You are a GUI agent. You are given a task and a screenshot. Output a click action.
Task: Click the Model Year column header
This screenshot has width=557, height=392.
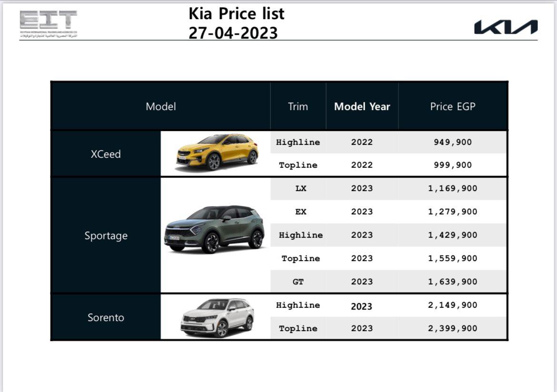pyautogui.click(x=362, y=106)
